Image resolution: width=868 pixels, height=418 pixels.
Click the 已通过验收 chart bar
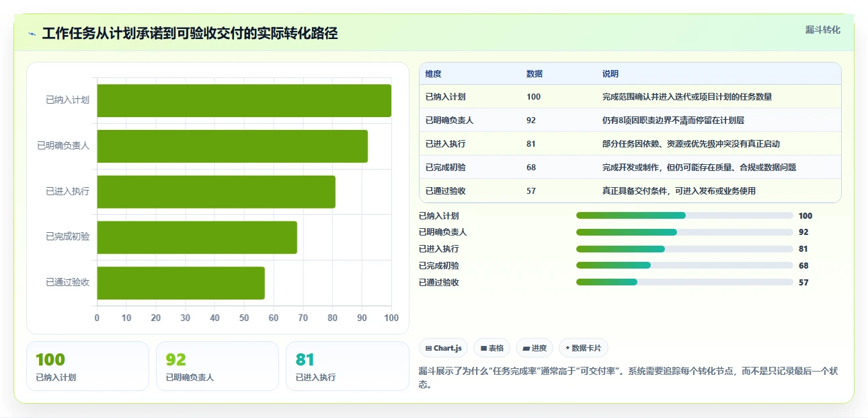click(x=181, y=283)
